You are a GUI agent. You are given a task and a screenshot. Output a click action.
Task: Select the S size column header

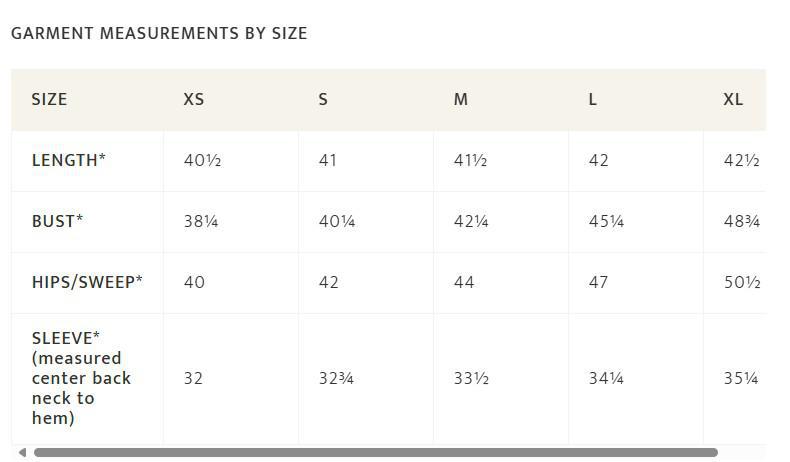coord(323,100)
